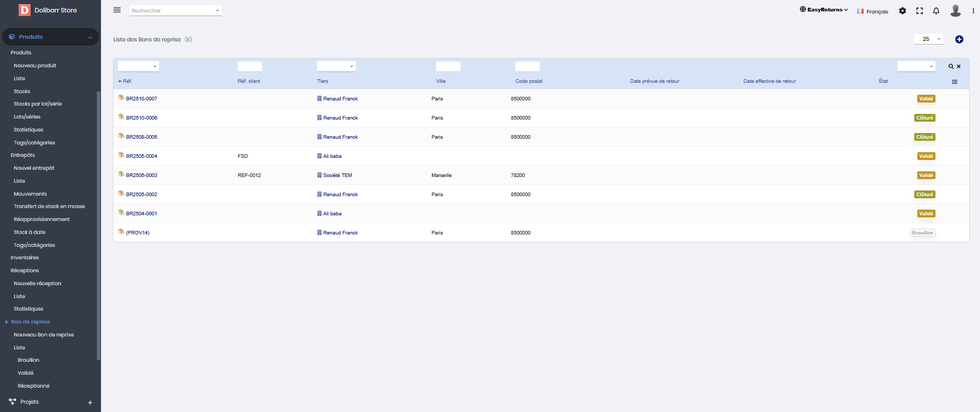
Task: Click the user avatar icon
Action: click(955, 11)
